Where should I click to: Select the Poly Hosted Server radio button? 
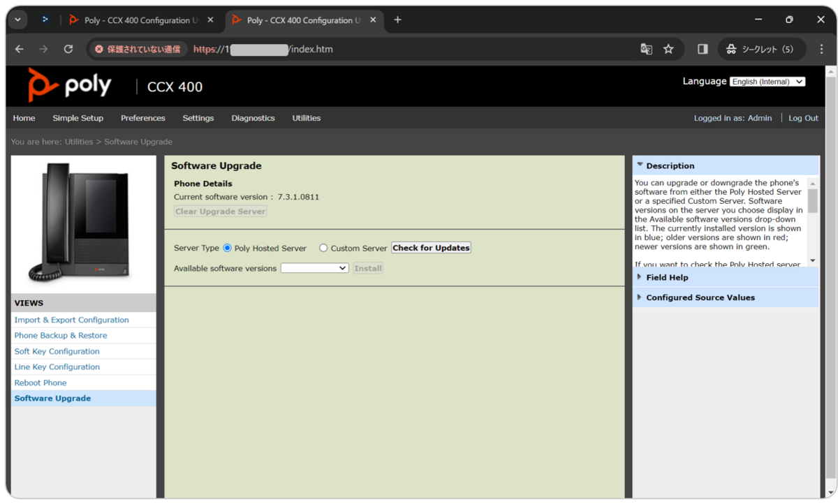pyautogui.click(x=227, y=248)
